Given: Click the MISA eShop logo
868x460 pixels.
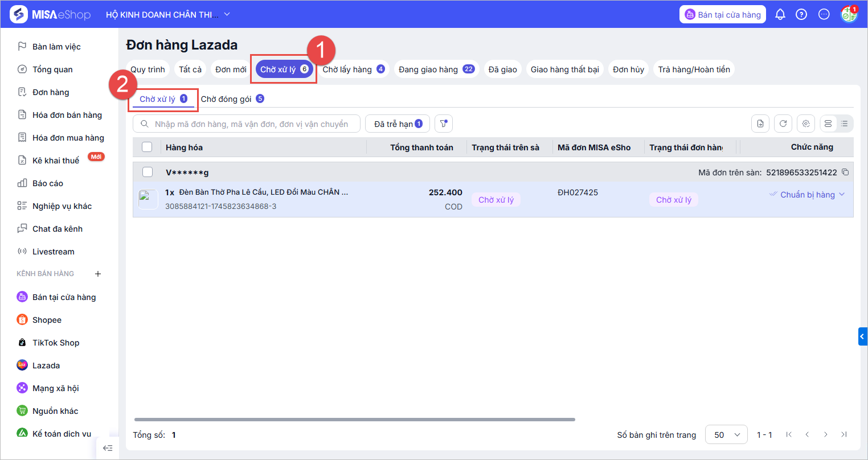Looking at the screenshot, I should click(51, 15).
